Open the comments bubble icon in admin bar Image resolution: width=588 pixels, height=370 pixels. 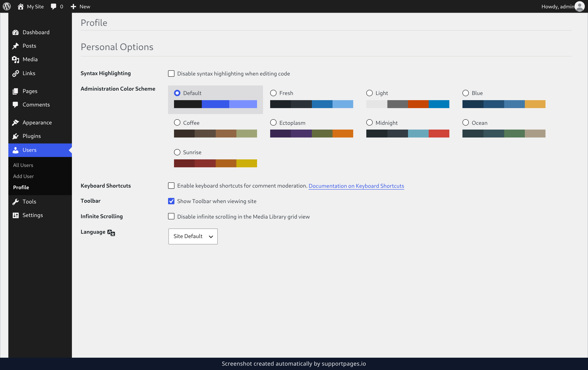point(53,7)
